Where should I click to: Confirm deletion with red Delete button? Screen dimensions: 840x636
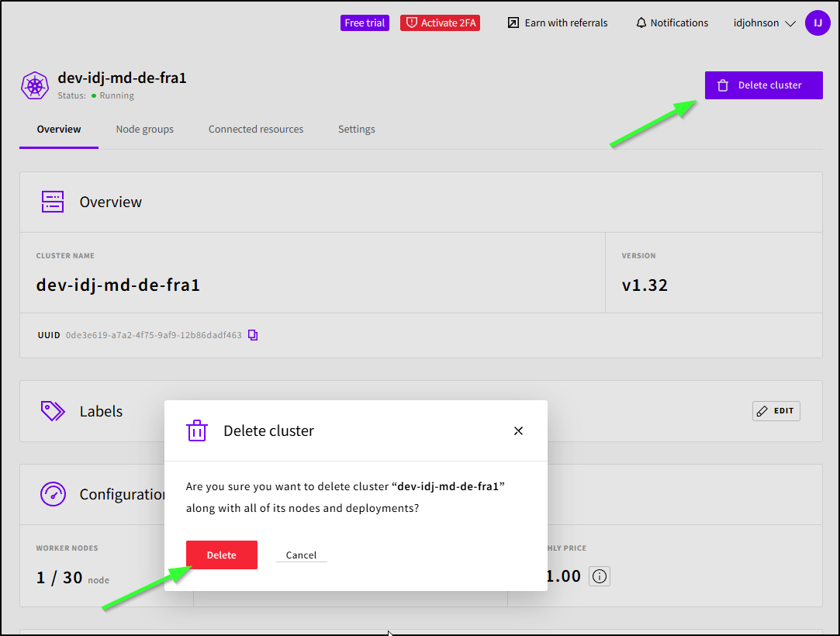point(221,555)
